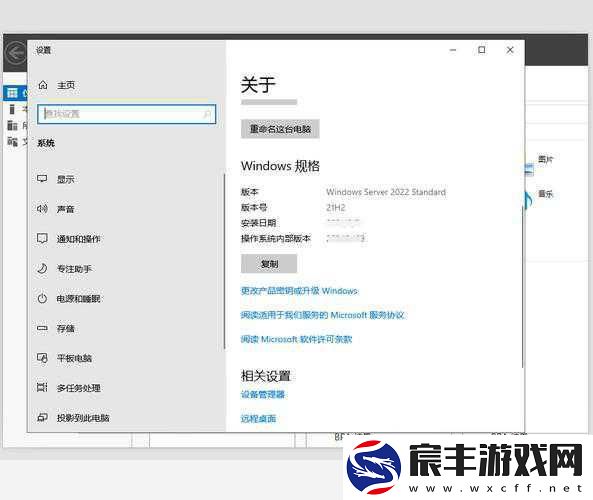
Task: Select the 声音 sound icon
Action: coord(42,208)
